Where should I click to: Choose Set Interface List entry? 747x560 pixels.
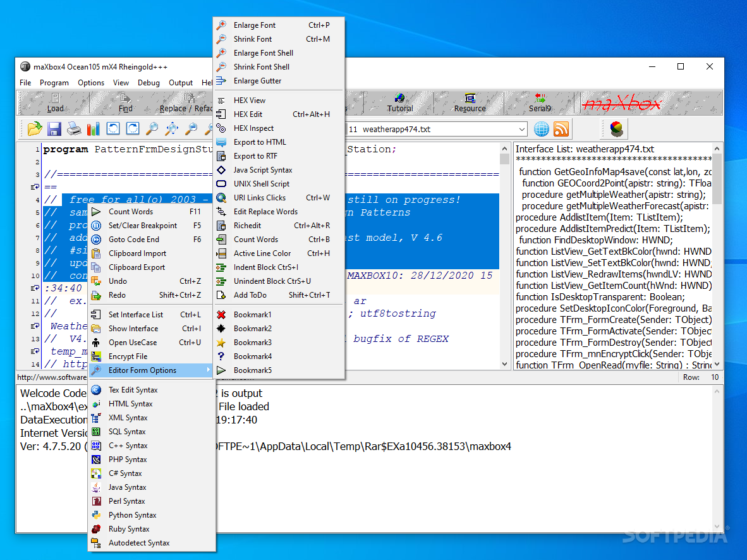(x=150, y=315)
